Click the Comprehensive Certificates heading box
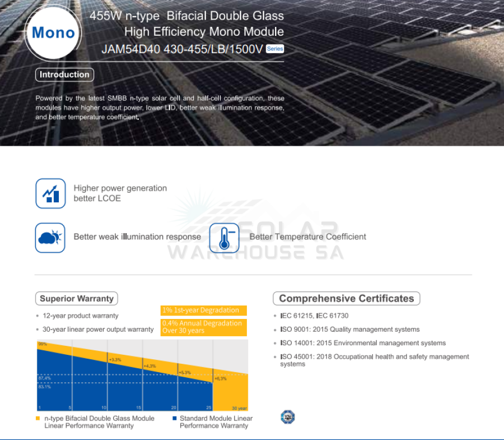This screenshot has height=440, width=504. pos(347,299)
